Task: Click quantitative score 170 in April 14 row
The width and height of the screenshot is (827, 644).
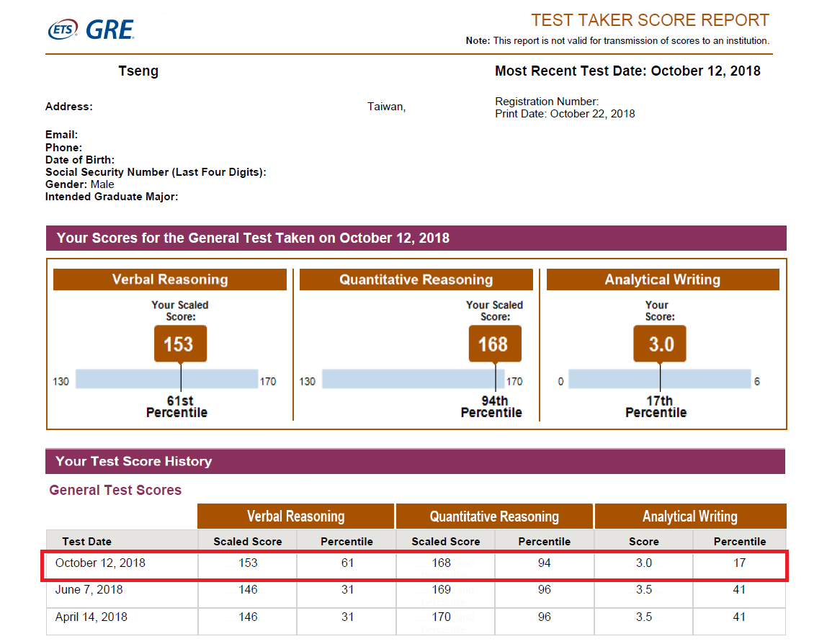Action: tap(442, 617)
